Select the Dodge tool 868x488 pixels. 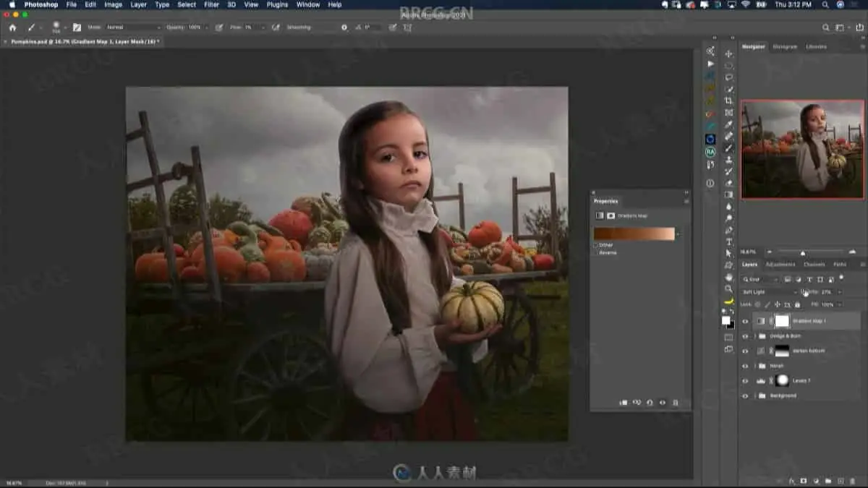[x=728, y=218]
